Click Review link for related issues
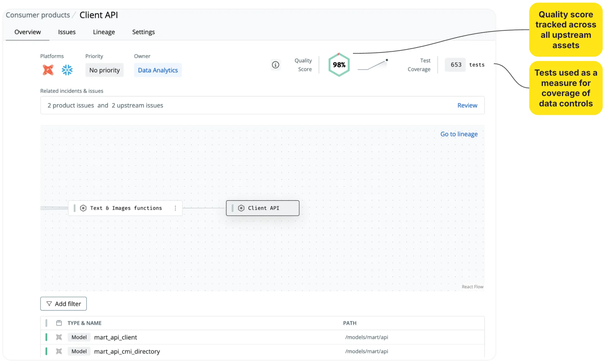Image resolution: width=606 pixels, height=364 pixels. pos(467,105)
